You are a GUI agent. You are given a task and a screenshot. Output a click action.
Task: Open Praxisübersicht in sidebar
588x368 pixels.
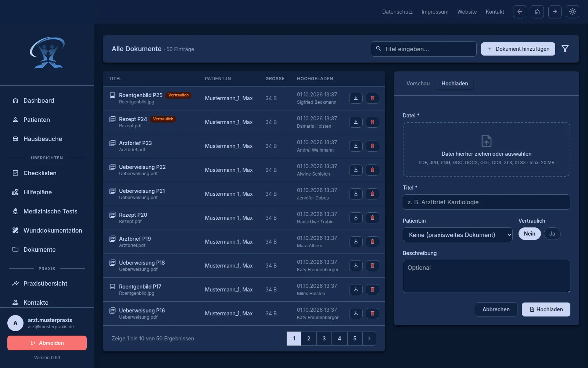pos(47,283)
